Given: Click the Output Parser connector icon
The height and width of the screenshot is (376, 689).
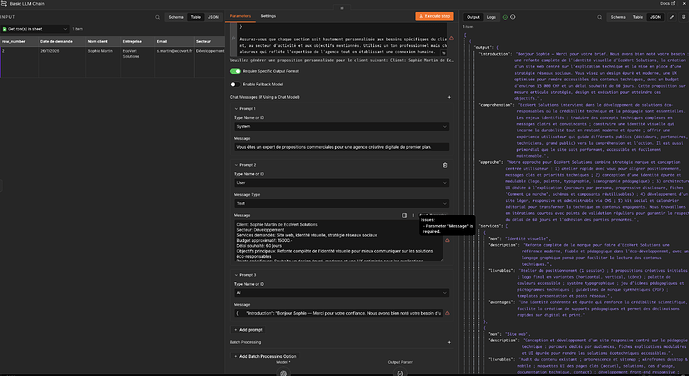Looking at the screenshot, I should coord(400,373).
